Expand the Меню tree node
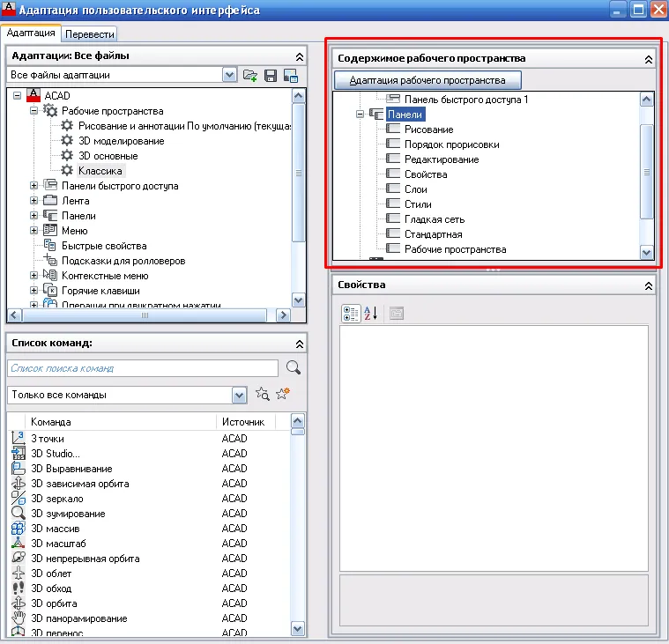This screenshot has width=669, height=644. (x=33, y=230)
